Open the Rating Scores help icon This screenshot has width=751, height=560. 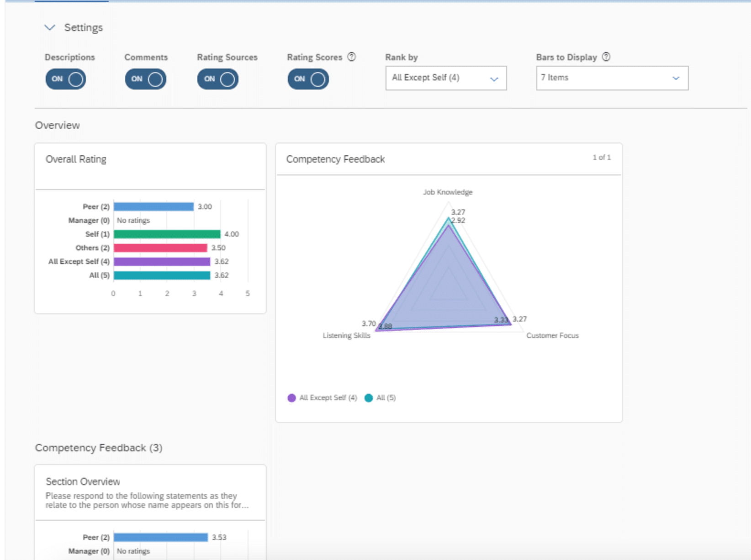351,57
